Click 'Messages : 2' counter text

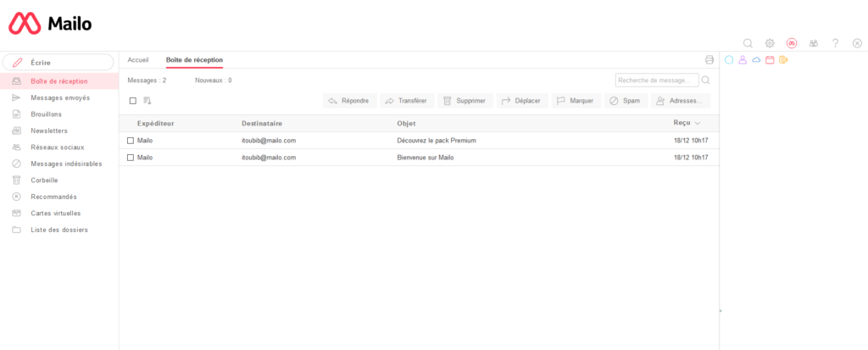(147, 81)
